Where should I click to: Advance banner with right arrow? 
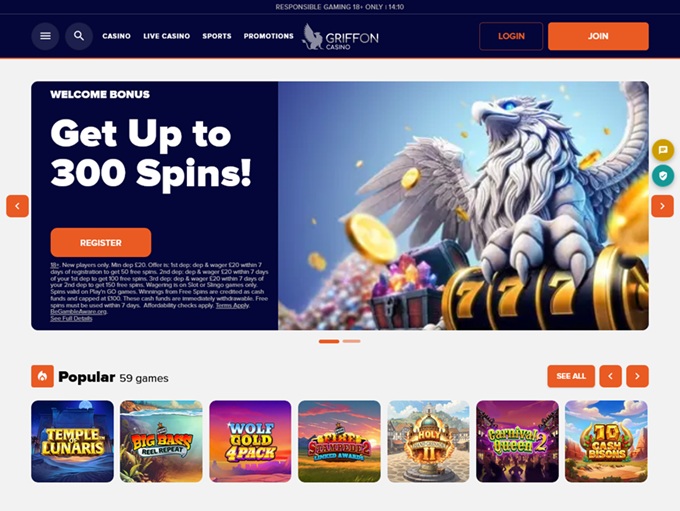pos(662,206)
